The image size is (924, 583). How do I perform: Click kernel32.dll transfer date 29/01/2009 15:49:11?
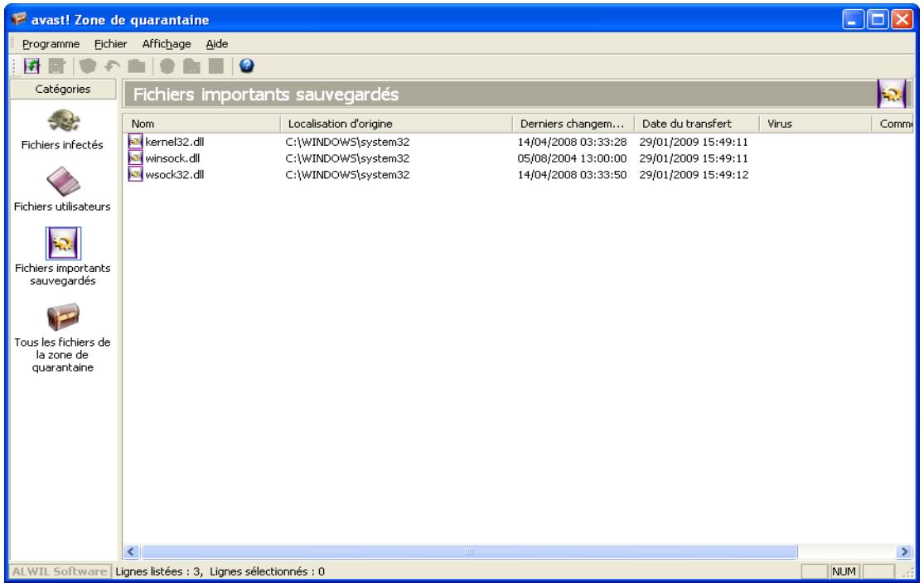(x=694, y=142)
